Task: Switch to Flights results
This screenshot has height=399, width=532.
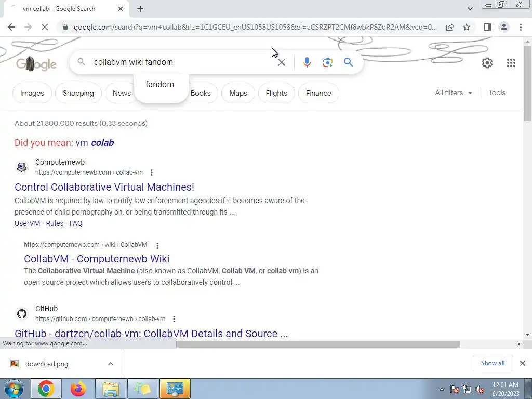Action: pyautogui.click(x=276, y=93)
